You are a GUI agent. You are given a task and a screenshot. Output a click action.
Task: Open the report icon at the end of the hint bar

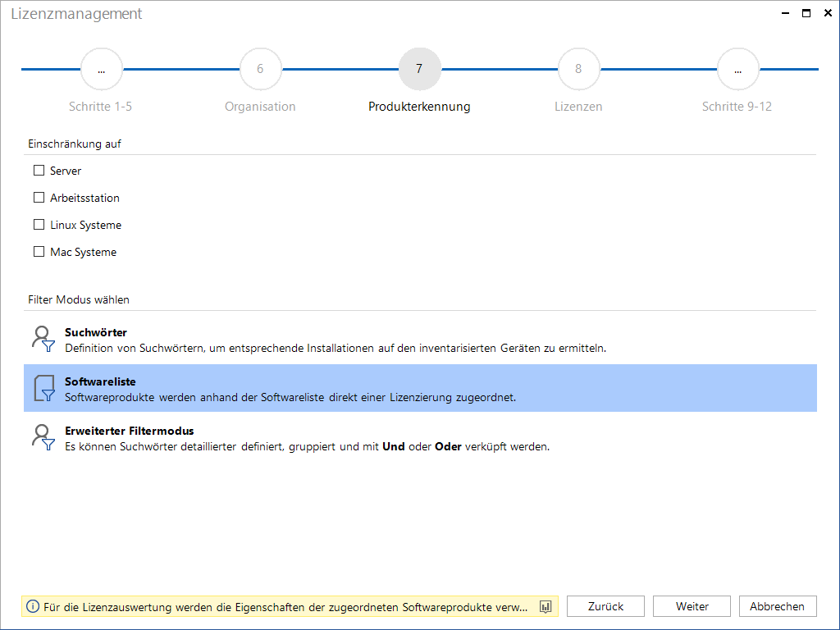tap(546, 606)
